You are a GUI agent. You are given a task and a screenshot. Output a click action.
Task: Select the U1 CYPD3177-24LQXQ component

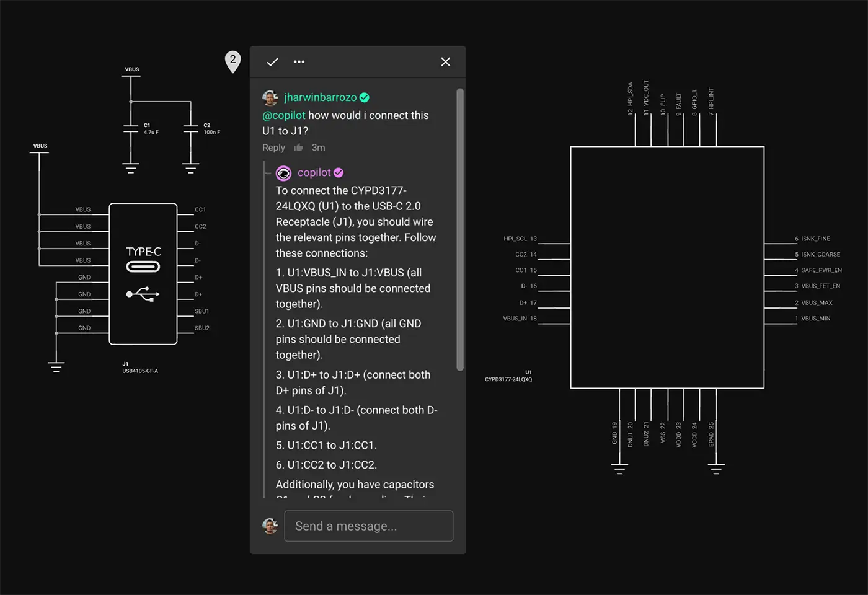point(666,268)
